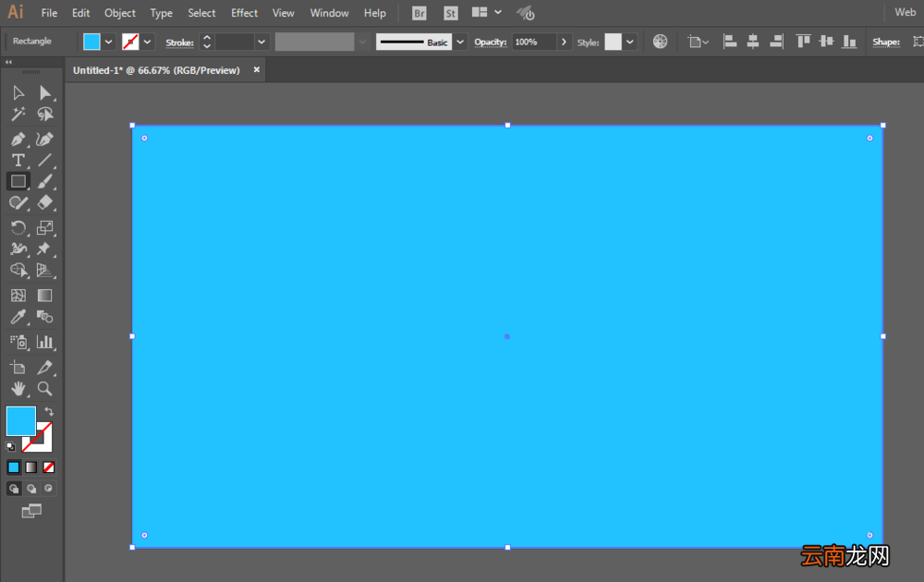Select the Eraser tool
Viewport: 924px width, 582px height.
44,202
